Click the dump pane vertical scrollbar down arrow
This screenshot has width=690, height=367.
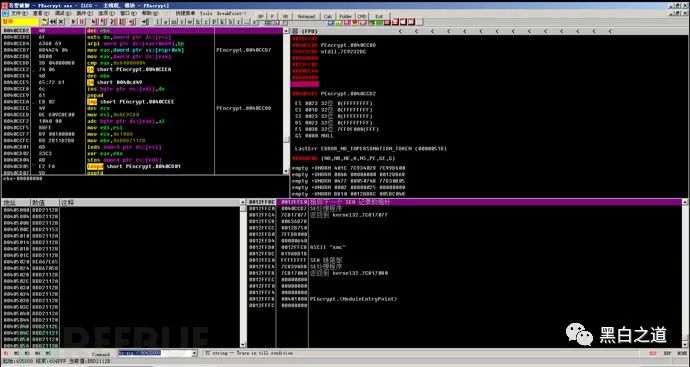pos(243,344)
